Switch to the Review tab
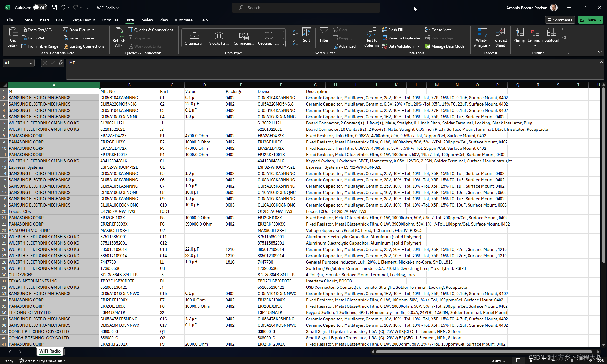This screenshot has height=364, width=607. point(146,20)
